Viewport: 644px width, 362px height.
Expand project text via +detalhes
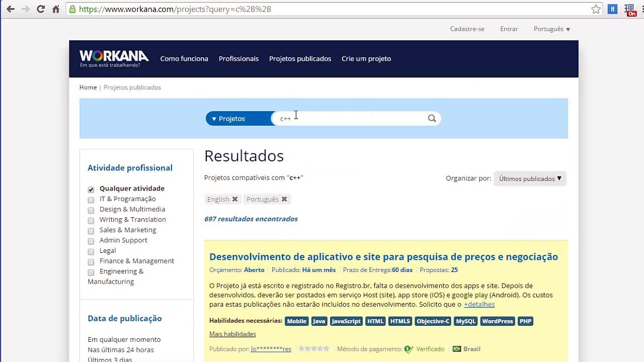click(479, 304)
